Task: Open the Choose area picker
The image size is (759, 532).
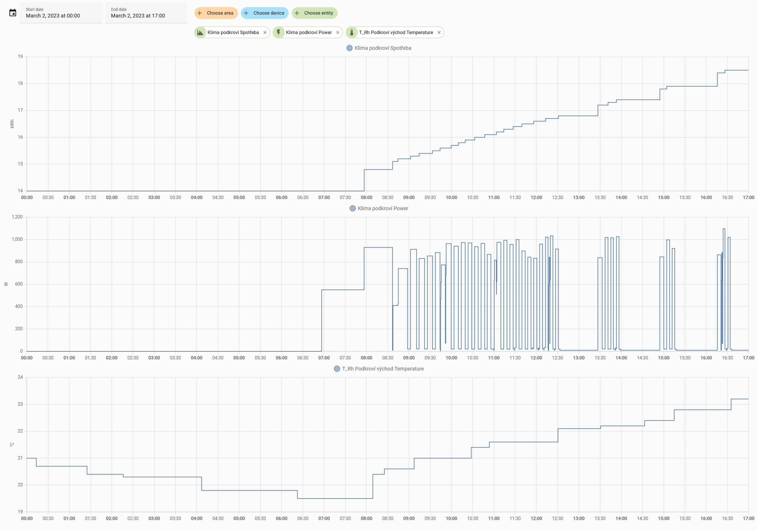Action: click(220, 13)
